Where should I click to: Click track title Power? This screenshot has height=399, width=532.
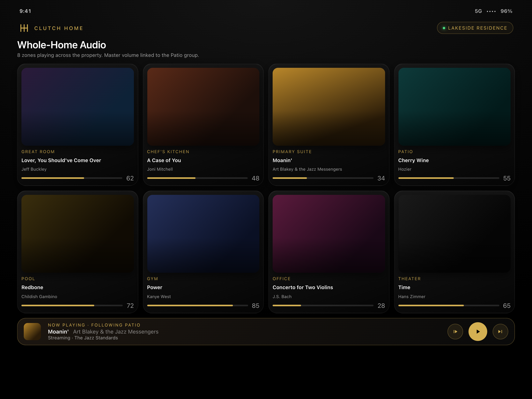click(x=155, y=287)
